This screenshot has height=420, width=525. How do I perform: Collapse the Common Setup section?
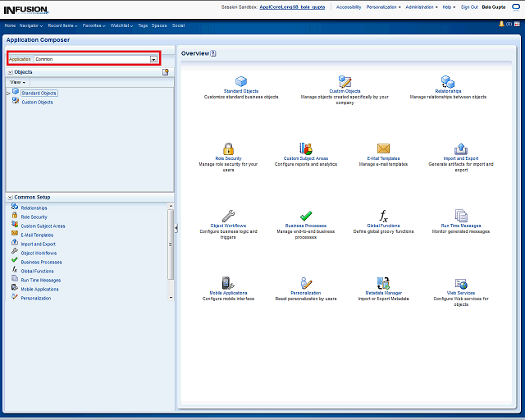click(x=9, y=197)
